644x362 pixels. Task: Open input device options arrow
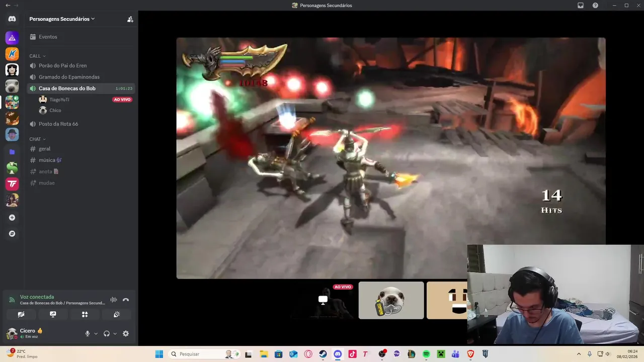click(96, 333)
